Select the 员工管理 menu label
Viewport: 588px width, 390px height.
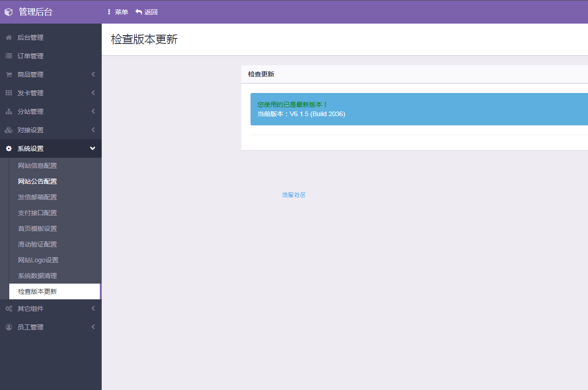[x=31, y=327]
